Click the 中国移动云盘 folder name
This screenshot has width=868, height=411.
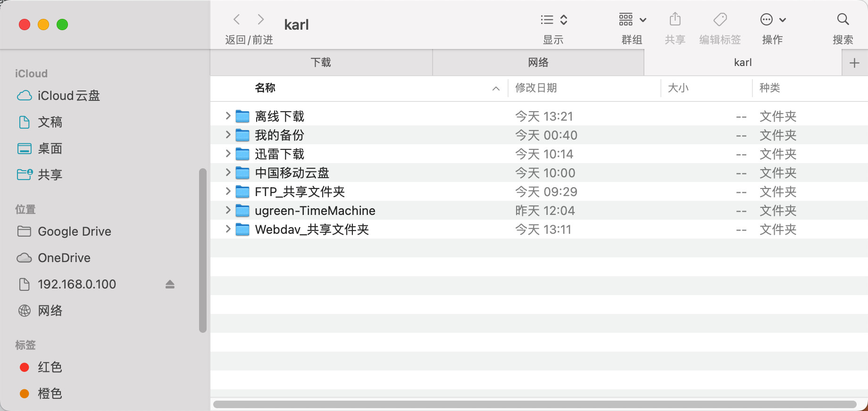[292, 173]
